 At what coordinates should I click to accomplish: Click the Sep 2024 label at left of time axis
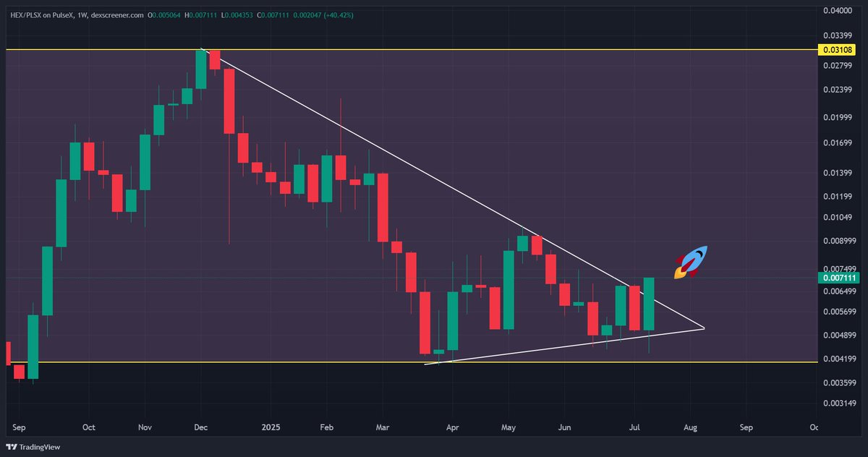[19, 427]
